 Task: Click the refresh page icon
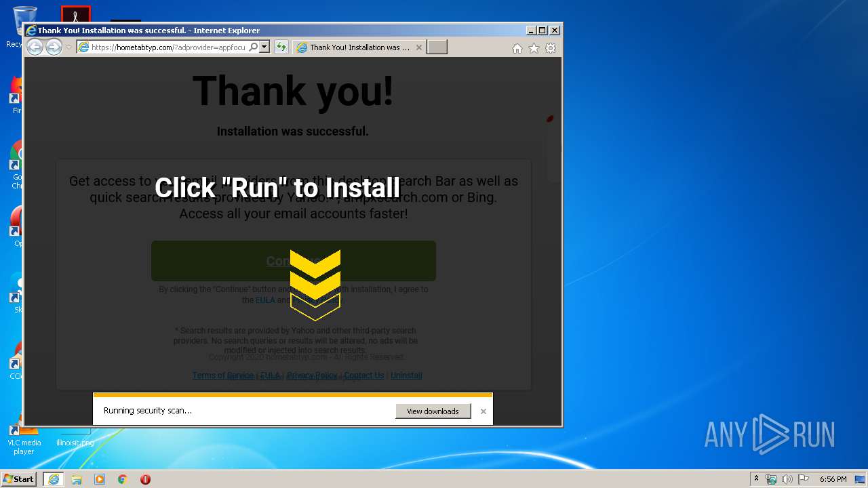(281, 47)
